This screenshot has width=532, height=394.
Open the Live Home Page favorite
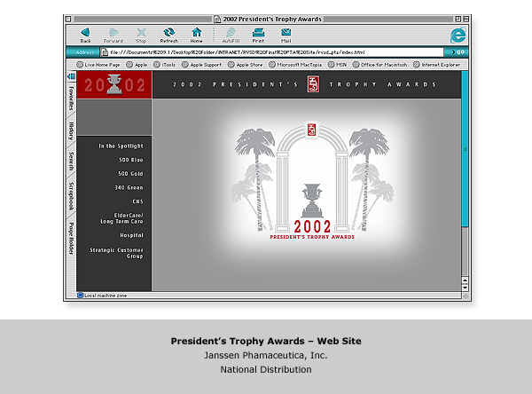point(98,65)
